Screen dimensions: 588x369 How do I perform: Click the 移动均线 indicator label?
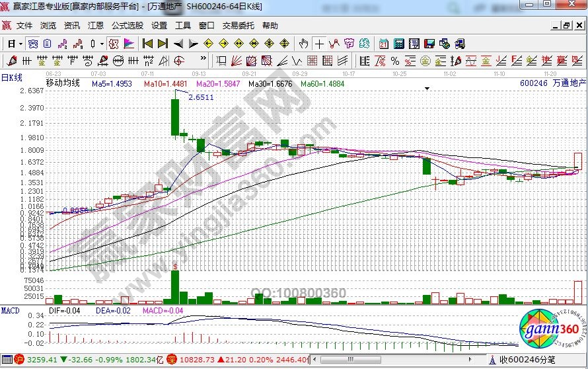tap(62, 83)
